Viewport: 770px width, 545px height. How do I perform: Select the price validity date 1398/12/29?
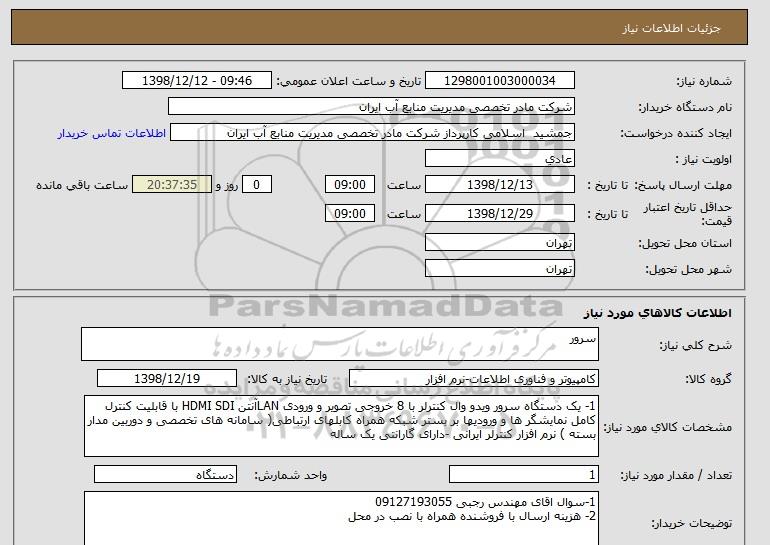pyautogui.click(x=499, y=213)
